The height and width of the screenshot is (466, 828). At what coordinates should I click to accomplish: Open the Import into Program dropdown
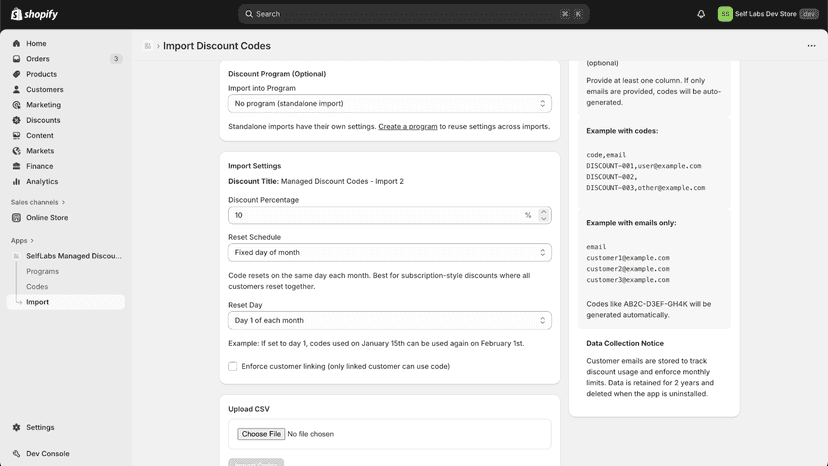pos(390,104)
